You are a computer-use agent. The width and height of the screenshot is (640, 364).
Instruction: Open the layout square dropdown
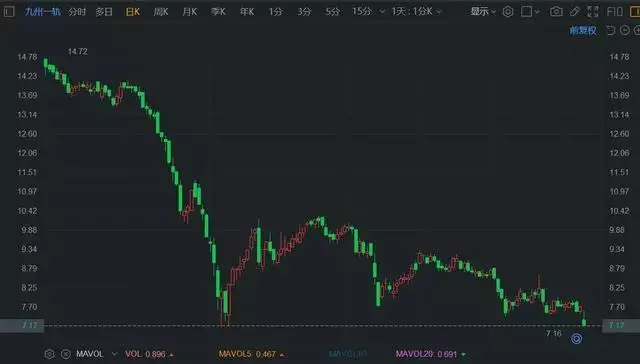coord(530,11)
